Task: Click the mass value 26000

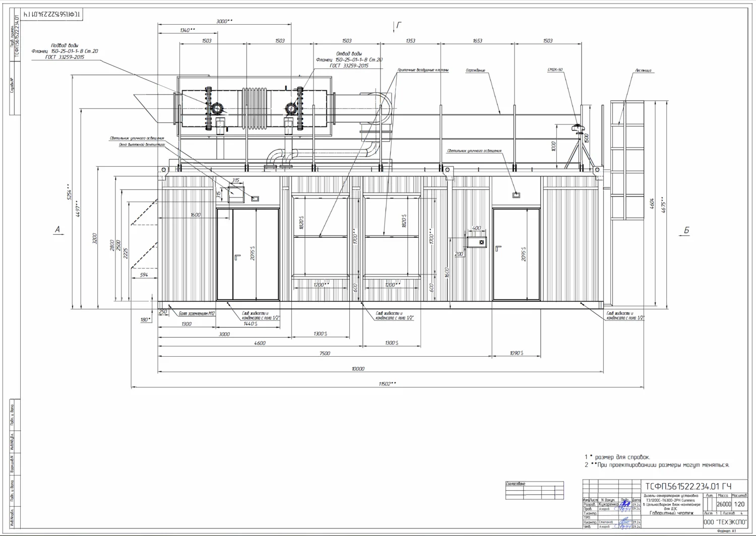Action: [723, 504]
